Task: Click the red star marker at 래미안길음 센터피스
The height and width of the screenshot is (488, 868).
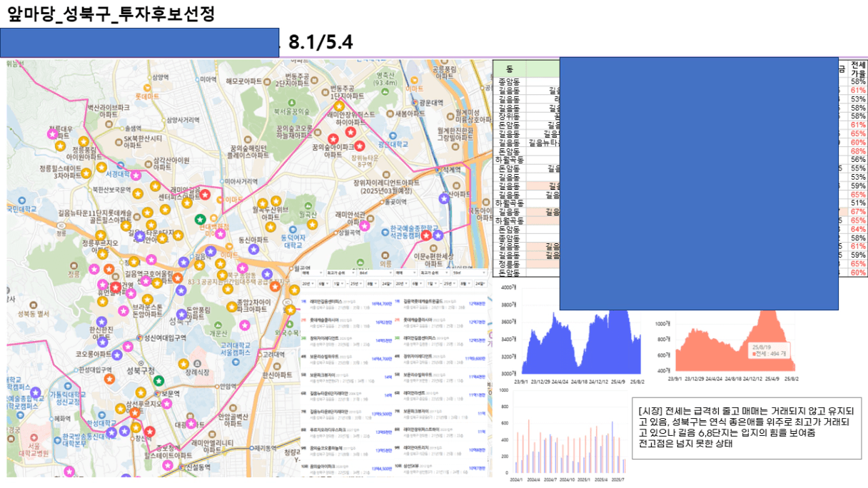Action: (205, 194)
